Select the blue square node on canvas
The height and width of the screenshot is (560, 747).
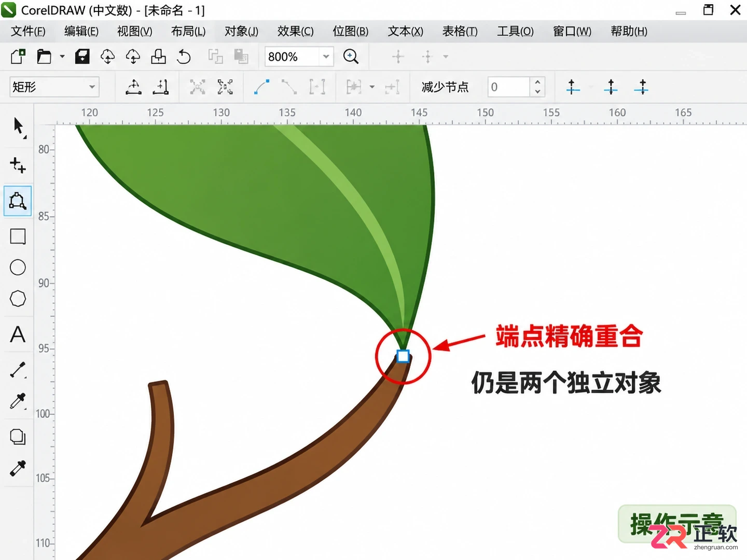coord(403,356)
